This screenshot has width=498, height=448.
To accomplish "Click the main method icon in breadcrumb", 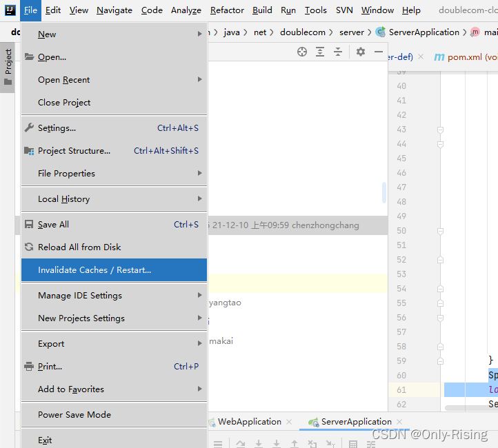I will click(x=475, y=32).
